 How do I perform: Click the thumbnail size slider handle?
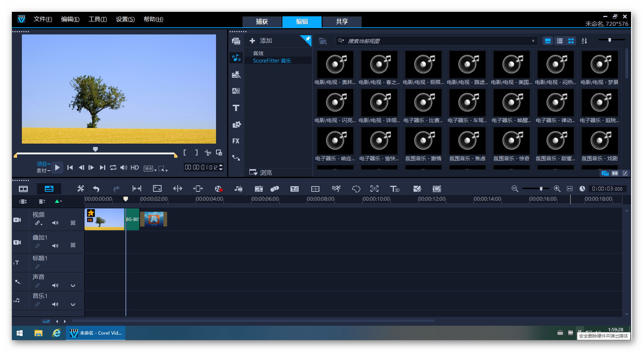click(610, 40)
